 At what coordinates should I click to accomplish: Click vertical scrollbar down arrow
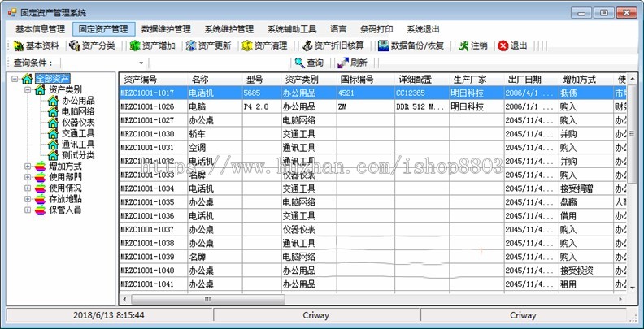coord(632,287)
